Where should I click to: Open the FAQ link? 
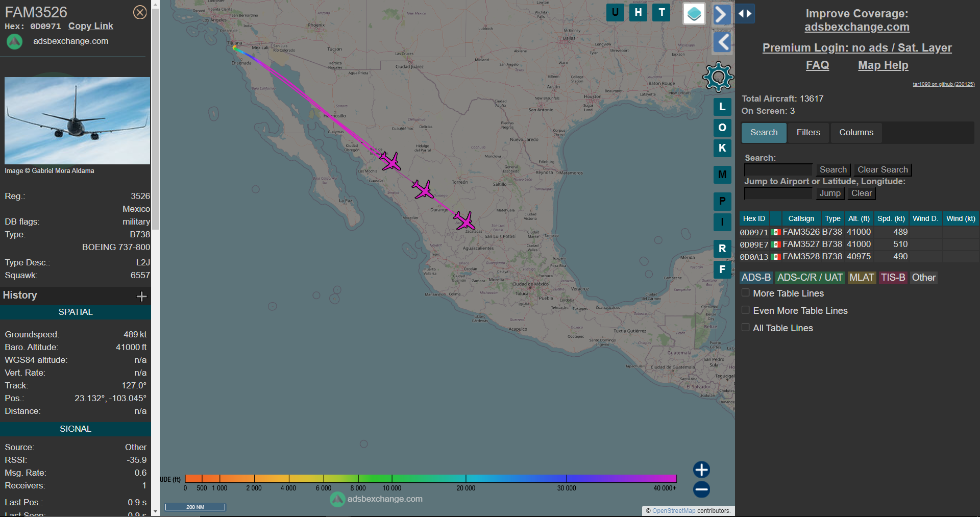tap(817, 65)
